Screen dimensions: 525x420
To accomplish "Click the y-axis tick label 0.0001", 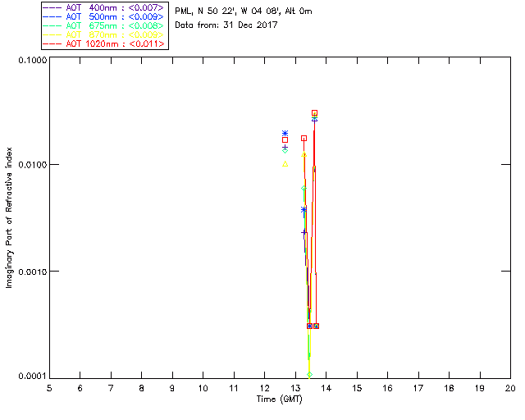I will (x=32, y=377).
